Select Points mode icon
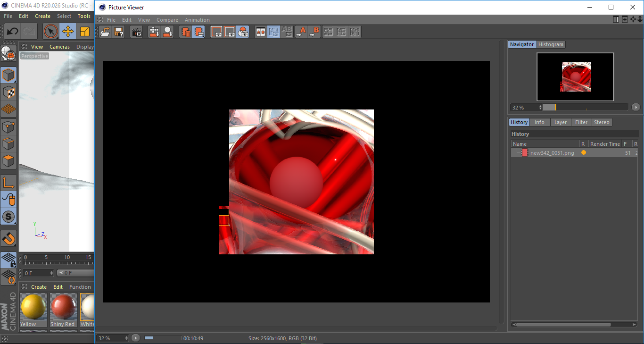The height and width of the screenshot is (344, 644). click(x=8, y=126)
